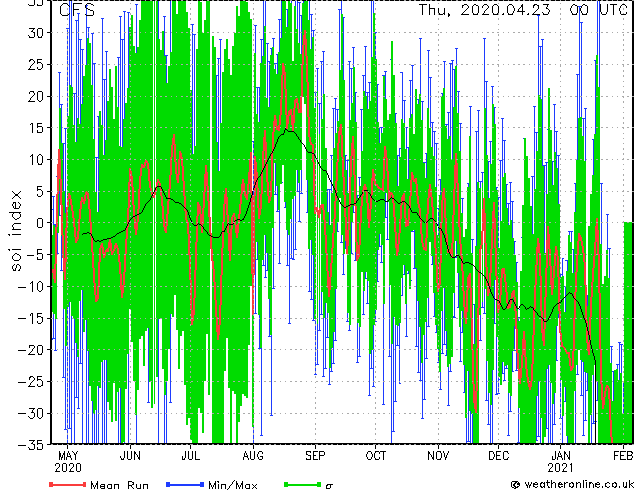Click the 'NOV' x-axis label
634x490 pixels.
[x=438, y=456]
